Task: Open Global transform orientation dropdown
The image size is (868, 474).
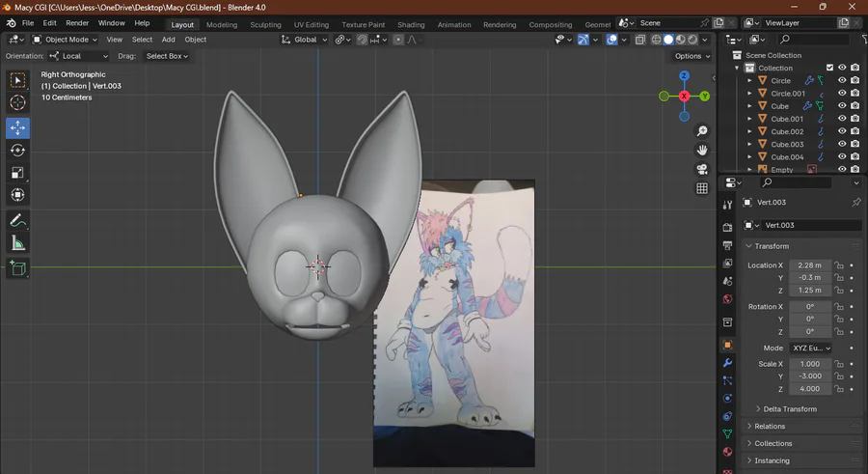Action: pyautogui.click(x=305, y=40)
